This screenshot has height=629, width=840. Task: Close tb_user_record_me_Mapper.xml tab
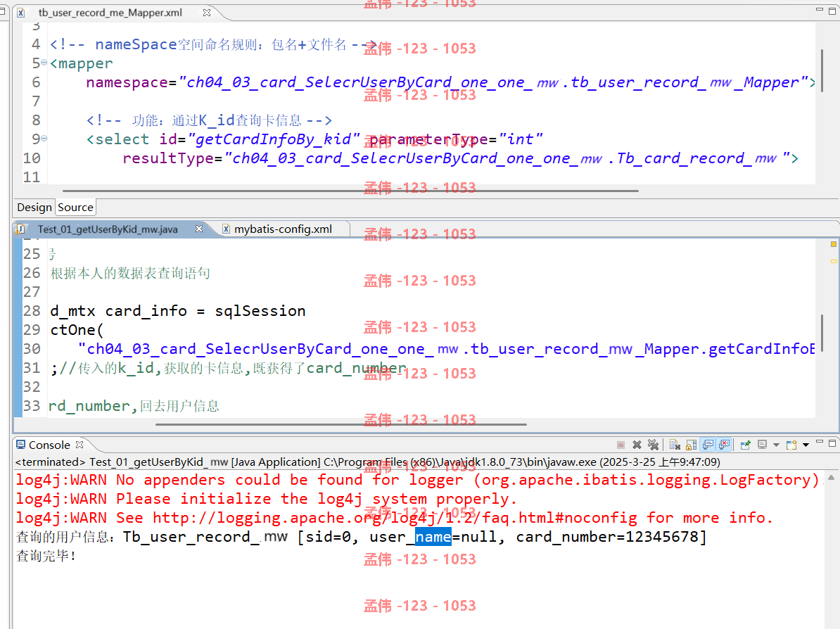tap(207, 13)
